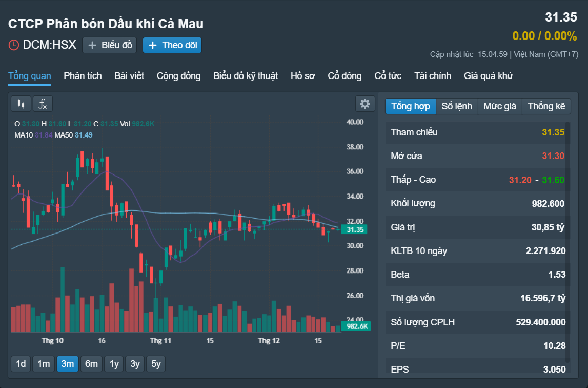This screenshot has width=588, height=388.
Task: Click the 31.35 current price label on chart
Action: pyautogui.click(x=354, y=229)
